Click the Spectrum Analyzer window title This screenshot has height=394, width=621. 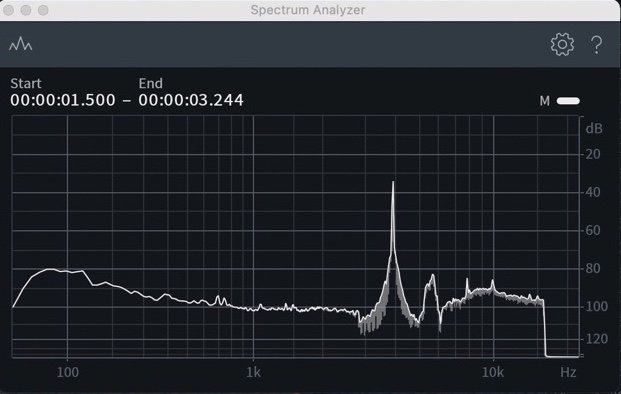(x=308, y=10)
